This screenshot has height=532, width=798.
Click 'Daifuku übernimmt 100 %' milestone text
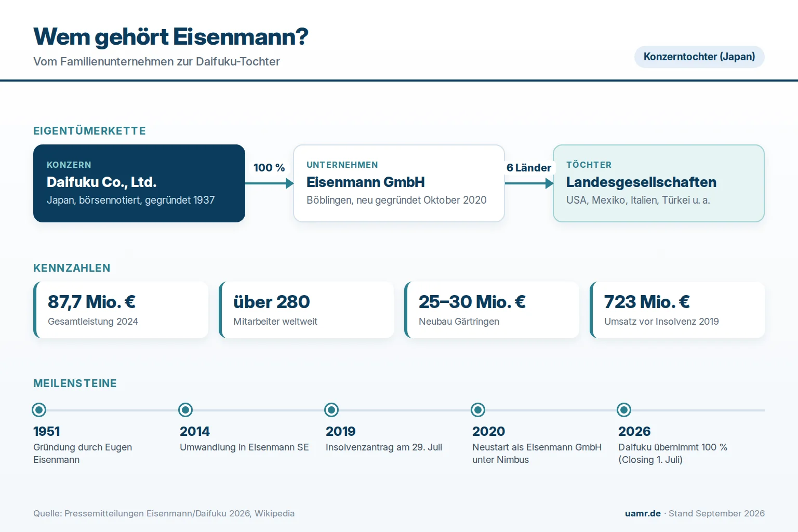[673, 447]
